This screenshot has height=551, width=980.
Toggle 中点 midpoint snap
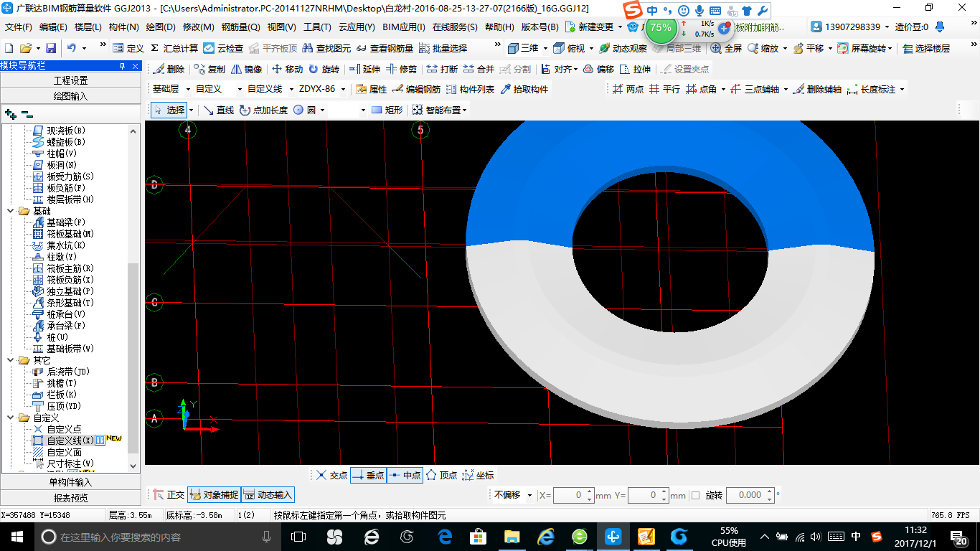(405, 475)
